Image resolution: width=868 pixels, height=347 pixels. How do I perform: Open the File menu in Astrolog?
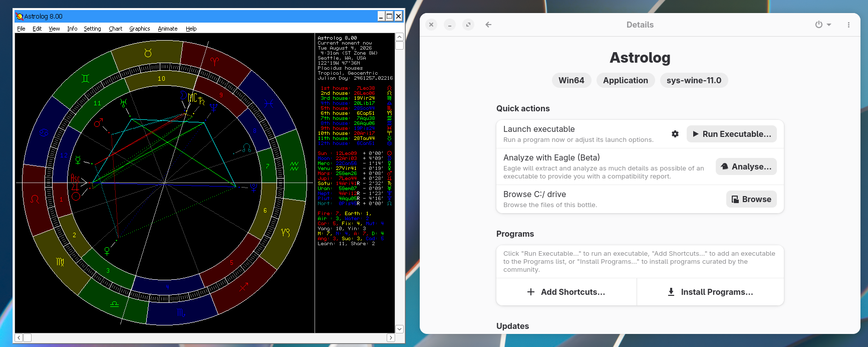tap(21, 29)
